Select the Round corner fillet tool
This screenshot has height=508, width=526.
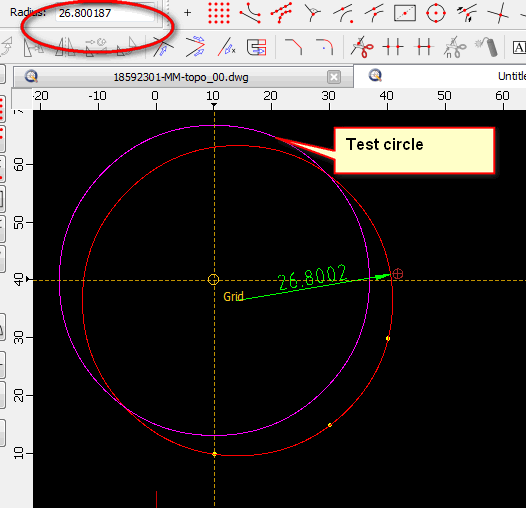(x=324, y=46)
